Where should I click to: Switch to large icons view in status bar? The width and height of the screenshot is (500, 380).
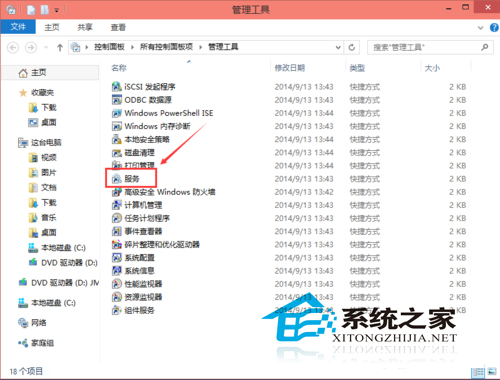click(x=492, y=371)
